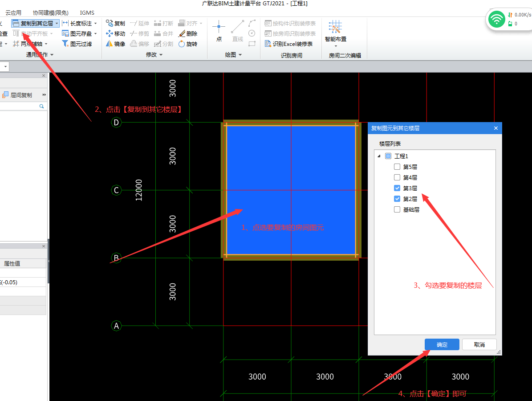532x401 pixels.
Task: Expand the 绘图 group dropdown
Action: click(240, 55)
